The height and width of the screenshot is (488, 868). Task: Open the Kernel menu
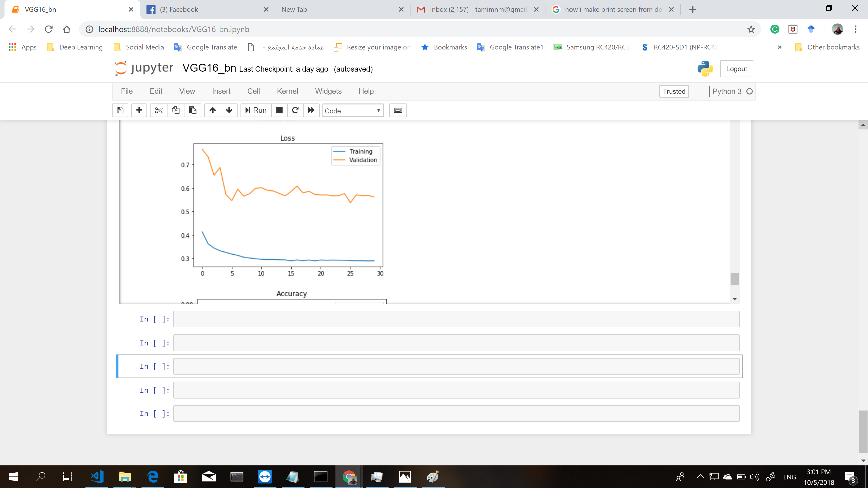(x=287, y=91)
